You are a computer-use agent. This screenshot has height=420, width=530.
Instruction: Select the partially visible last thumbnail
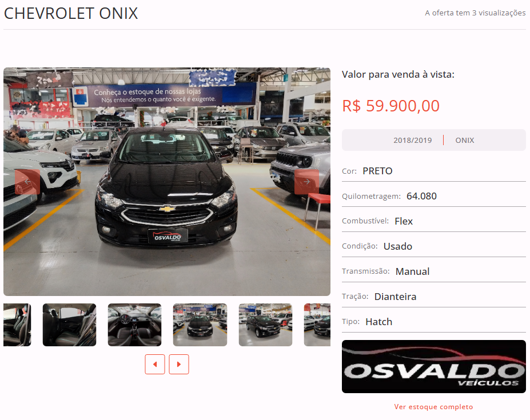click(x=317, y=325)
